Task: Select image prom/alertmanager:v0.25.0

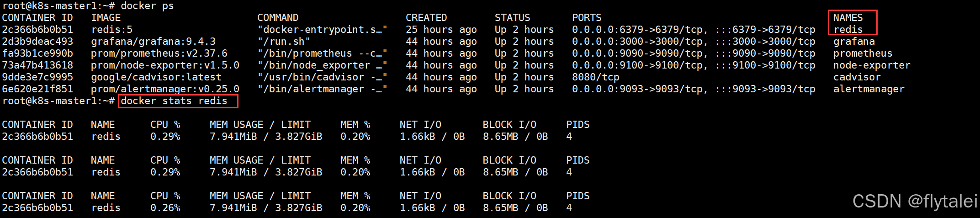Action: point(165,89)
